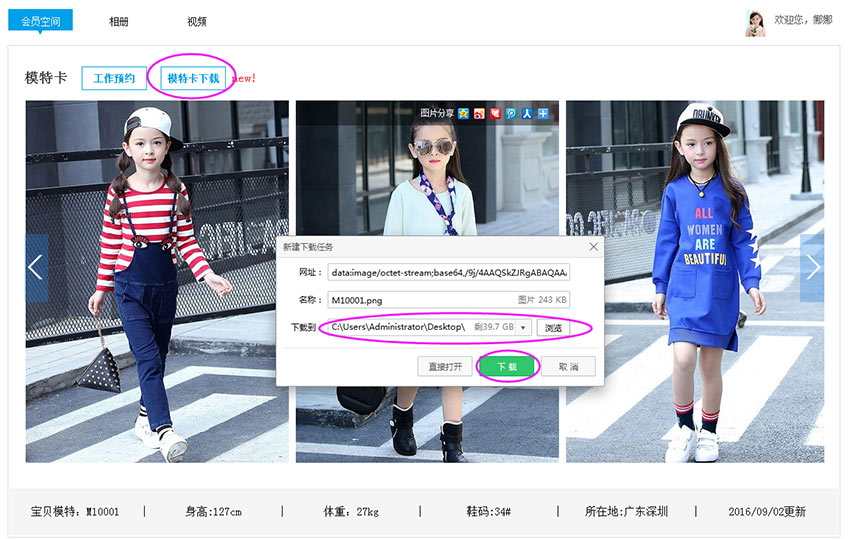850x539 pixels.
Task: Click the M10001.png file name field
Action: pos(420,299)
